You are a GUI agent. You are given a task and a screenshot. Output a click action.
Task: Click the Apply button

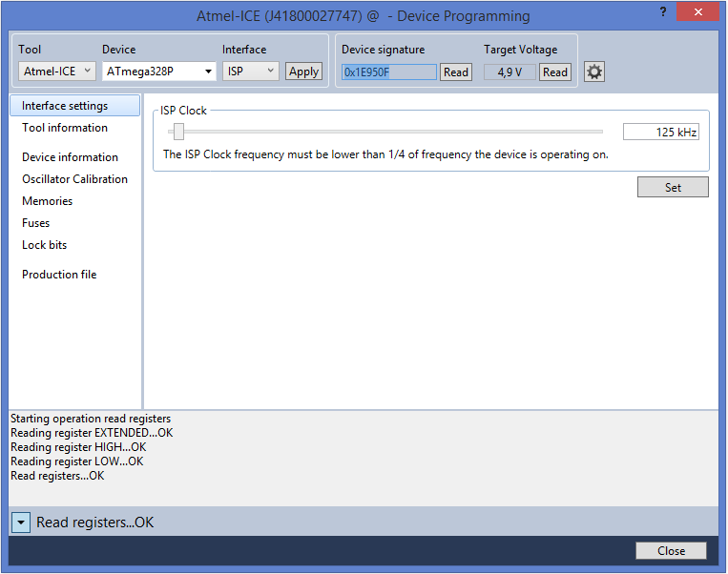click(304, 72)
